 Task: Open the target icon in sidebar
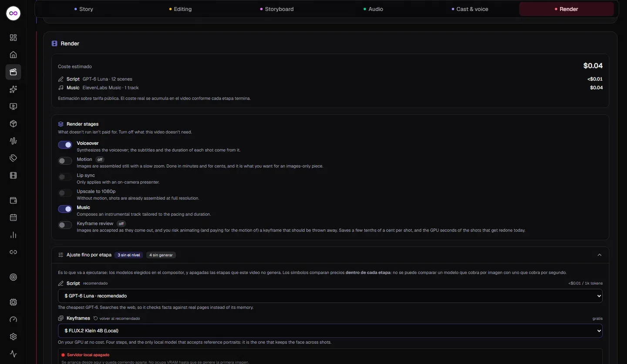click(13, 277)
